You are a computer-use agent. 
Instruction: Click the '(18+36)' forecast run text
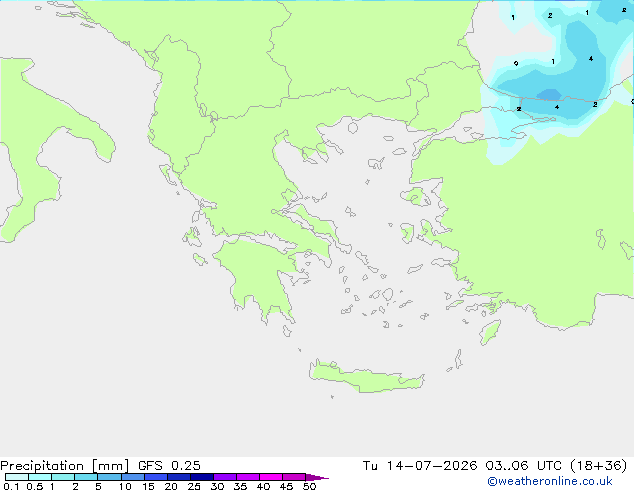tap(599, 466)
